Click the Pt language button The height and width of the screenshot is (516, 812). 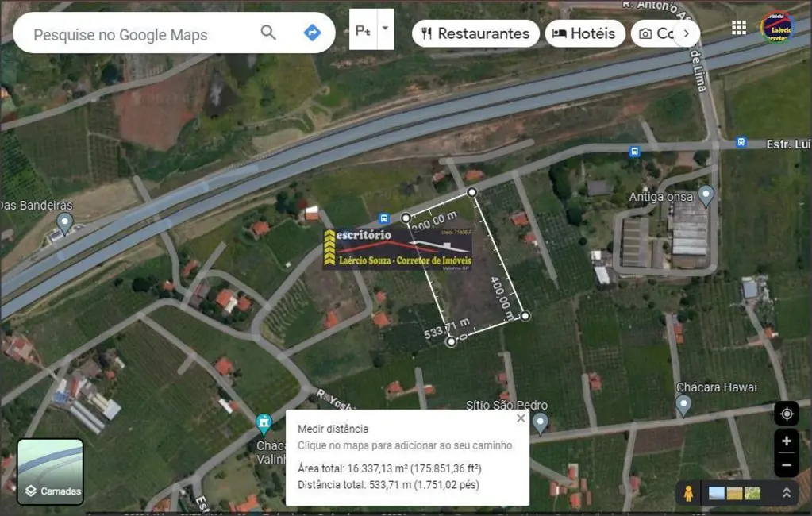[363, 30]
